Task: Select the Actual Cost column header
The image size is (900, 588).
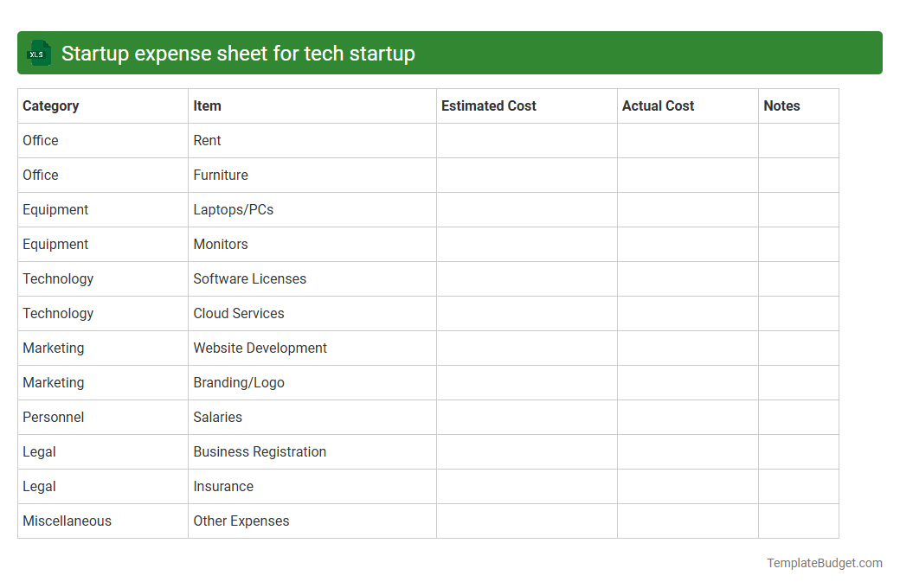Action: [x=658, y=105]
